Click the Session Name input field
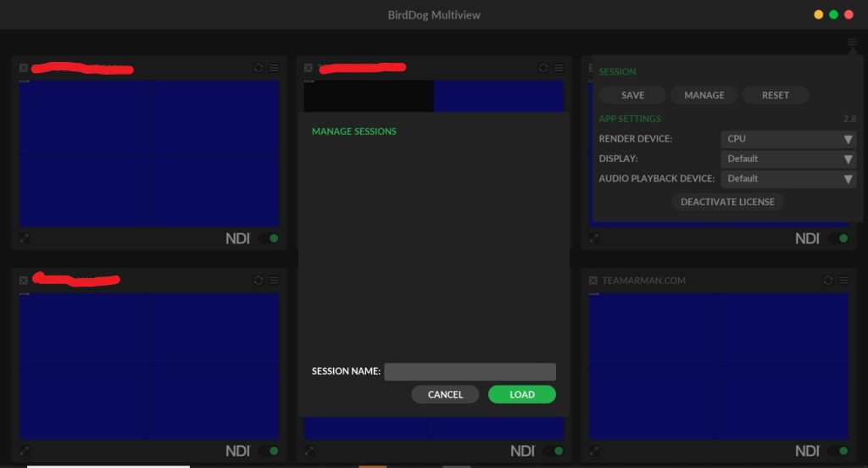Viewport: 868px width, 468px height. click(470, 371)
